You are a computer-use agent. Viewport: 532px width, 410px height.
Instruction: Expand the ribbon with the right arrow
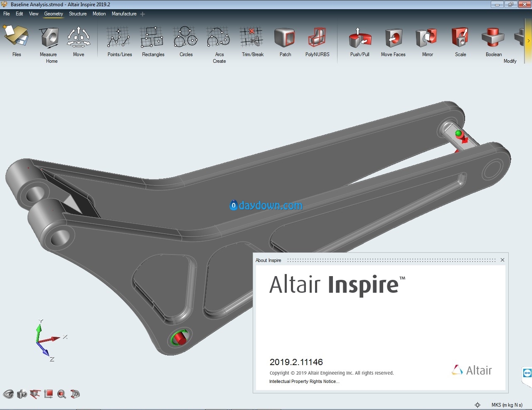pos(528,41)
